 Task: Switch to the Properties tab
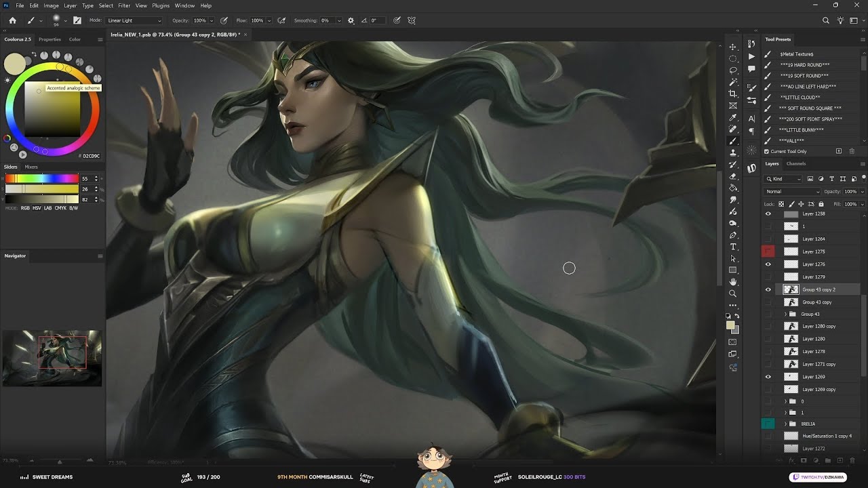click(x=50, y=39)
